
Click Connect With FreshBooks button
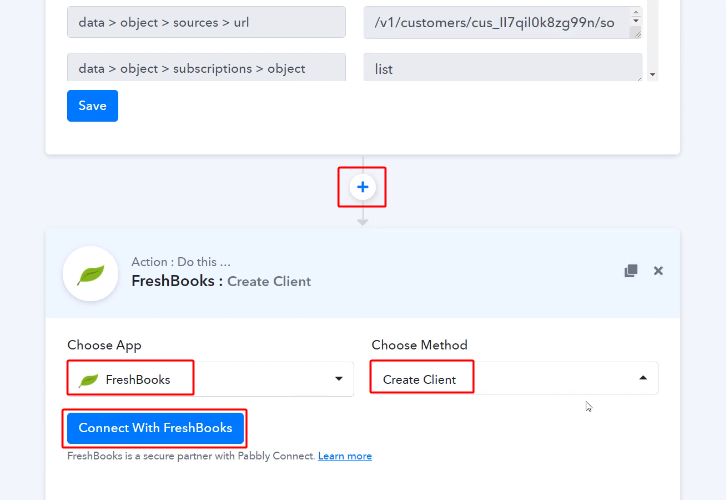point(156,428)
